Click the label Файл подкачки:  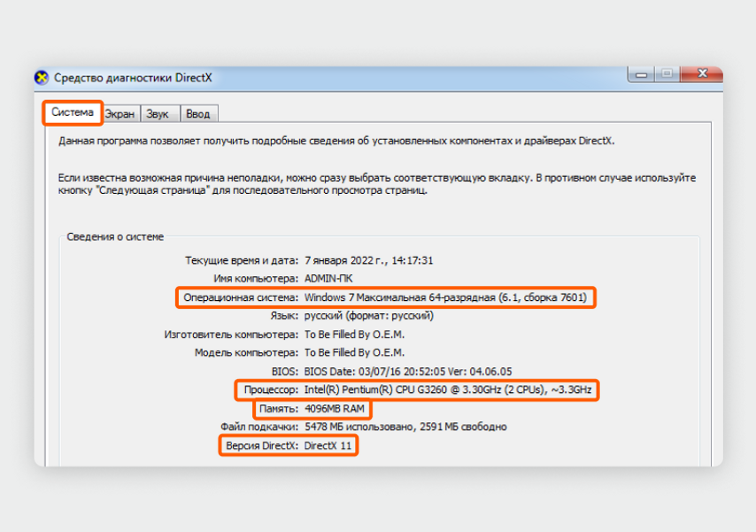click(x=259, y=427)
